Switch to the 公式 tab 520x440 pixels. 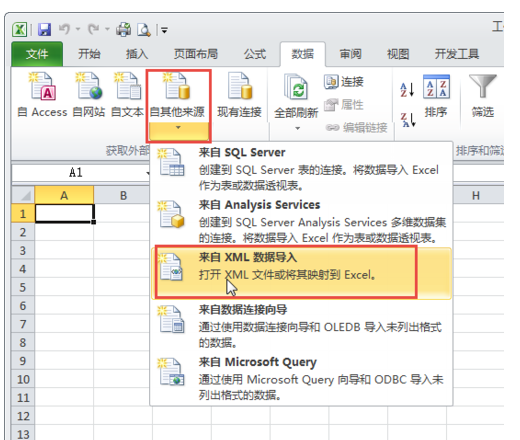tap(255, 54)
